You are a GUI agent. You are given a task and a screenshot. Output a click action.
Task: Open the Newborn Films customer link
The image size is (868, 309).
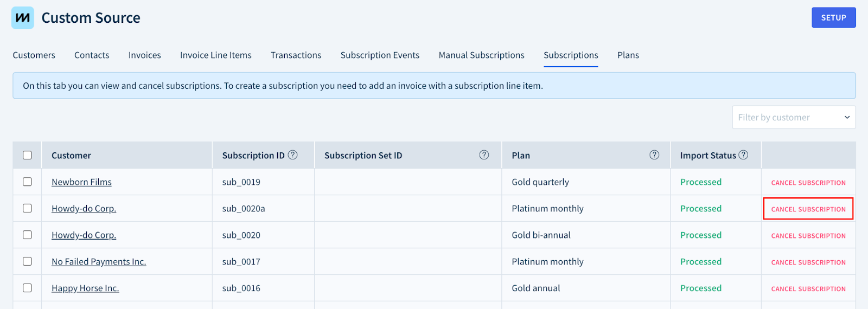pos(81,182)
